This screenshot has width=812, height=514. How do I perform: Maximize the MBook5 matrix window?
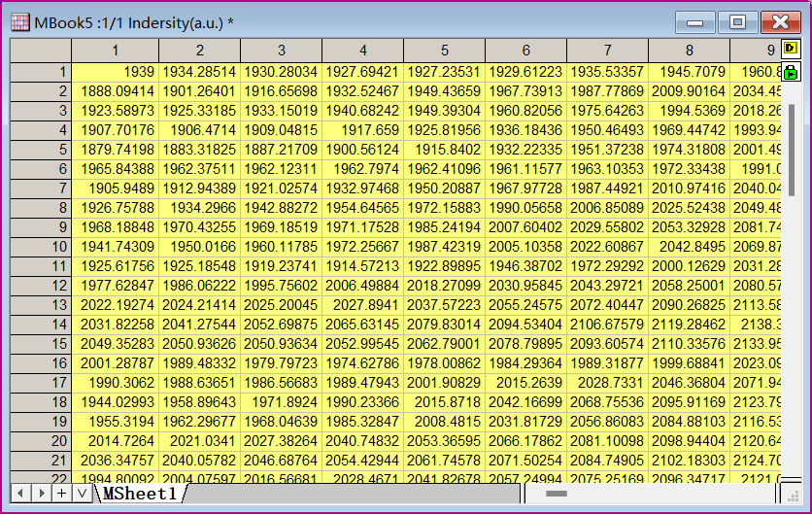tap(739, 22)
